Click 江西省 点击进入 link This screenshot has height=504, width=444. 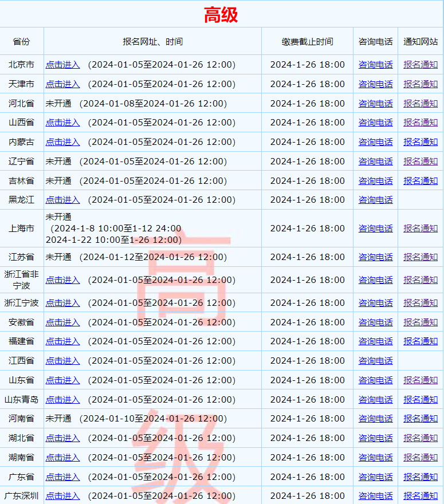[x=63, y=361]
